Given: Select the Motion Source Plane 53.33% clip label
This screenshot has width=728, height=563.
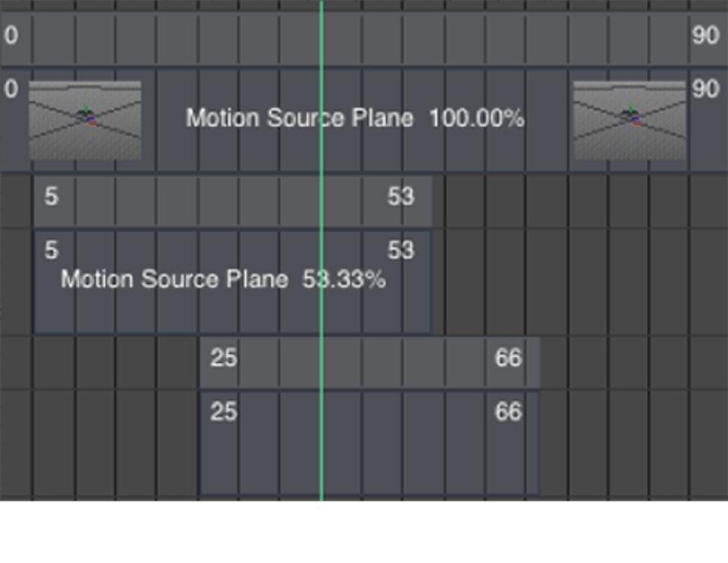Looking at the screenshot, I should coord(223,280).
